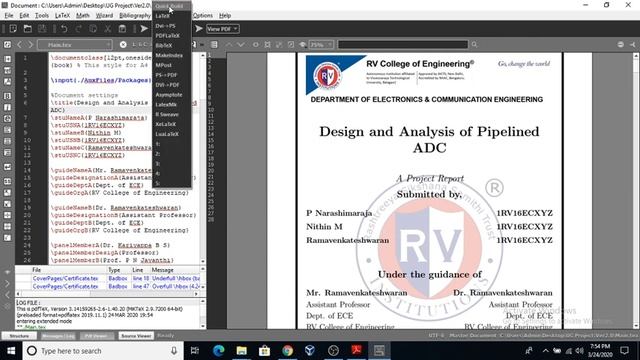Click the PDF viewer search input field
The height and width of the screenshot is (360, 640).
(x=403, y=44)
